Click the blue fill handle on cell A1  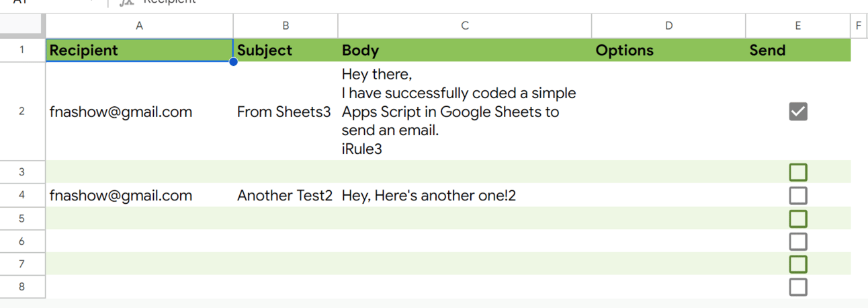(x=233, y=62)
